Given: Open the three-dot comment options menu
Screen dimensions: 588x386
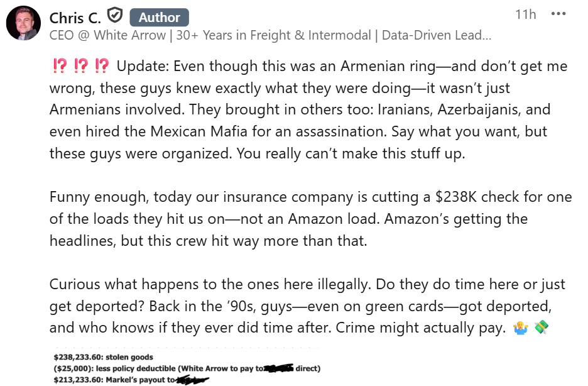Looking at the screenshot, I should (x=558, y=14).
